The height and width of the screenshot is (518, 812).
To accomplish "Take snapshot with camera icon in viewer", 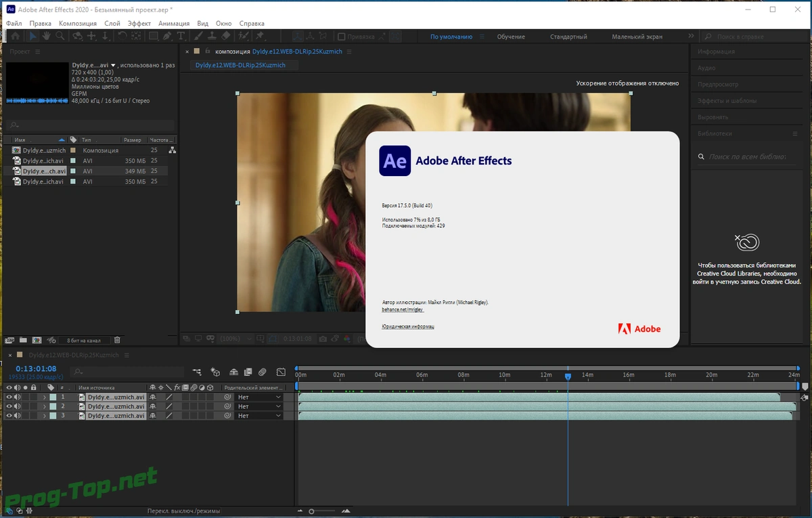I will point(323,339).
